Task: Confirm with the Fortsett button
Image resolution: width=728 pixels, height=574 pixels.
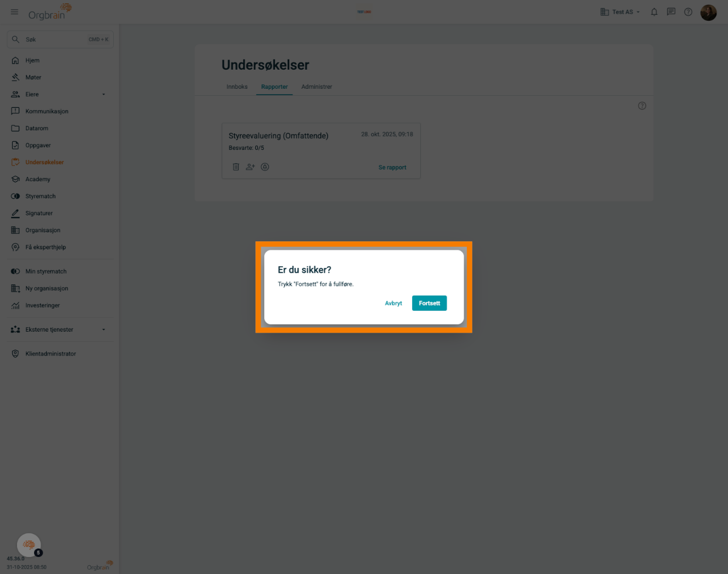Action: coord(430,303)
